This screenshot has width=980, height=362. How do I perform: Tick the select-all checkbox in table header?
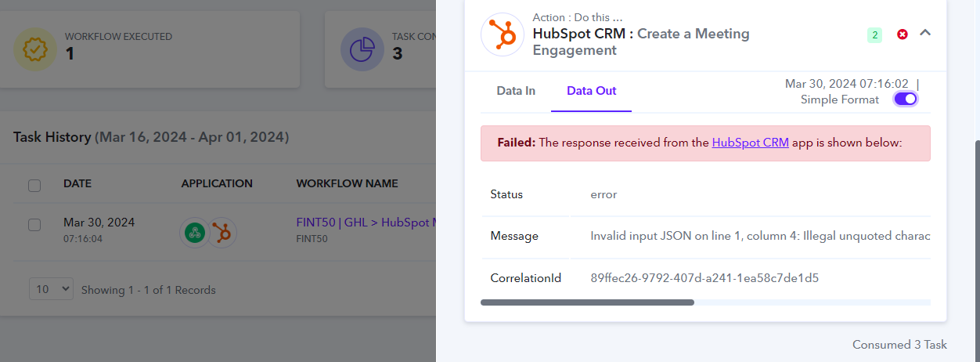coord(34,186)
